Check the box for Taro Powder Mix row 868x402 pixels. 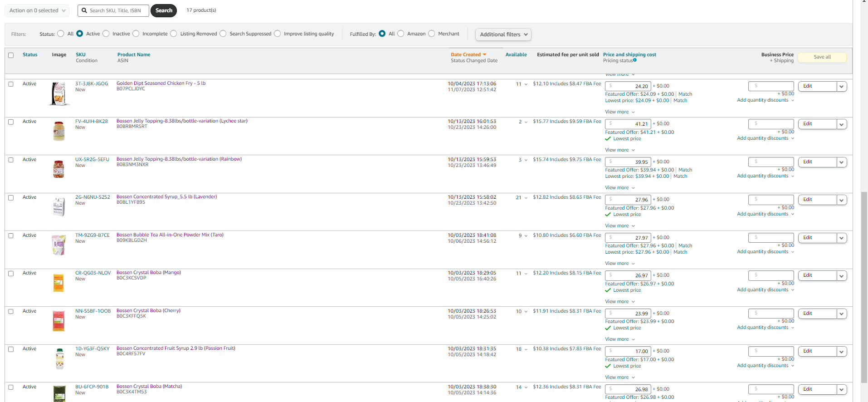pos(11,235)
